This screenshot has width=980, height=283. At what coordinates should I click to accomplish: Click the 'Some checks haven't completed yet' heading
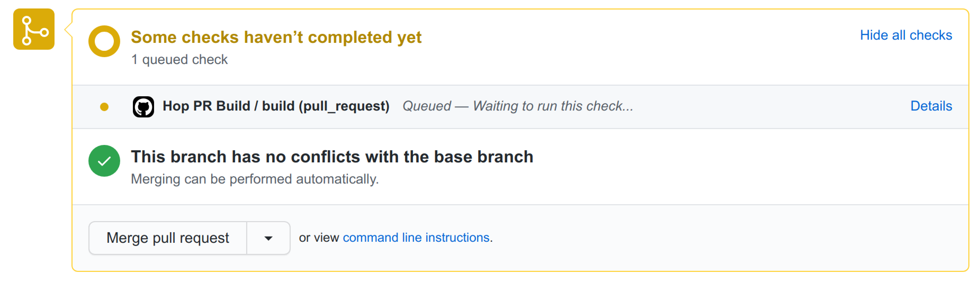(276, 37)
